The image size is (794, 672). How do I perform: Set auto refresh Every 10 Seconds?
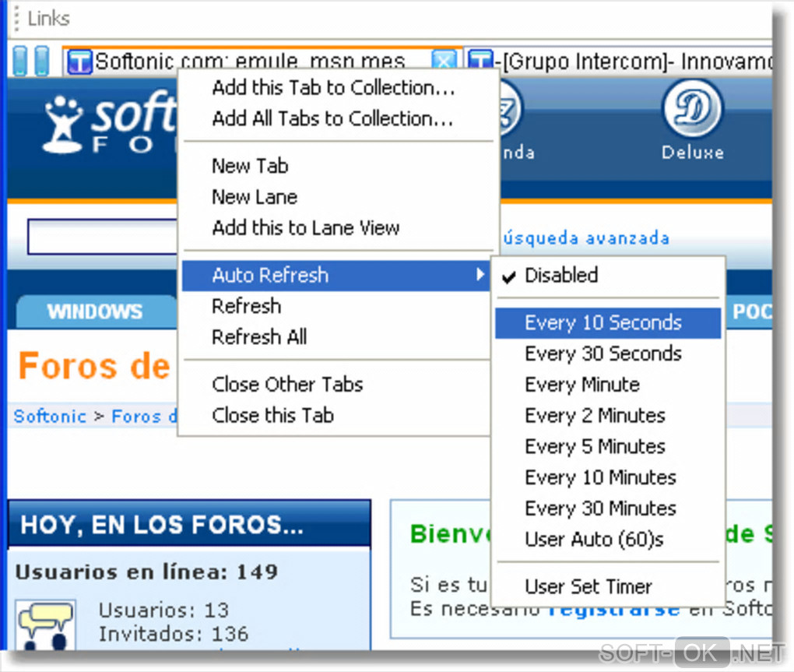point(608,322)
